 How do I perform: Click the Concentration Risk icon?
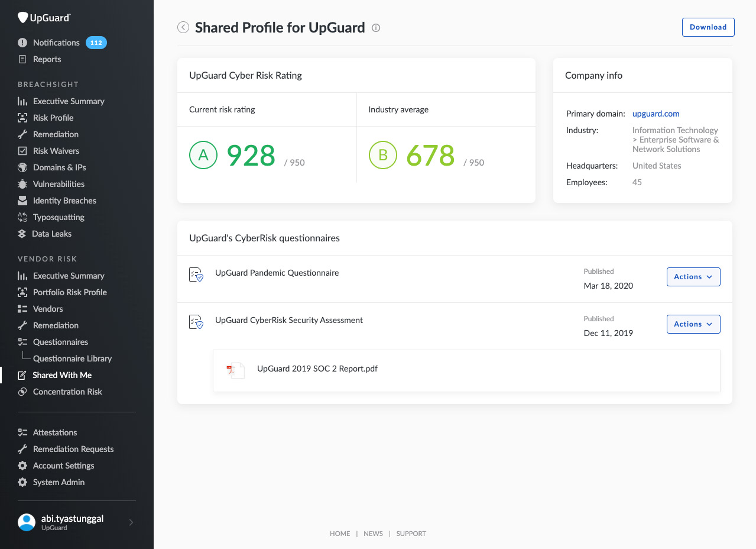click(x=22, y=392)
